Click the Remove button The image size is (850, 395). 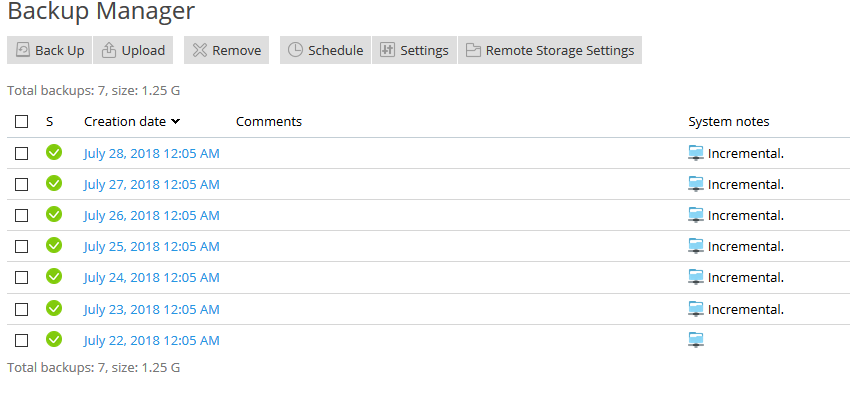(x=227, y=50)
